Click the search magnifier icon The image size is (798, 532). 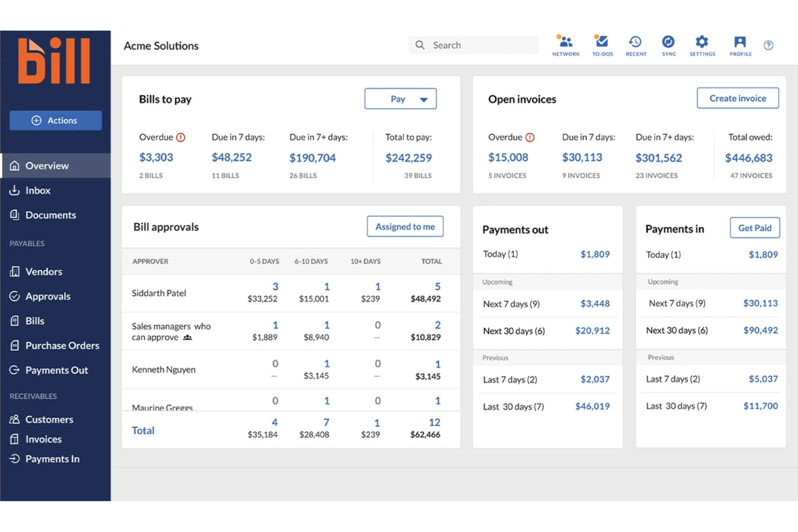pos(420,45)
